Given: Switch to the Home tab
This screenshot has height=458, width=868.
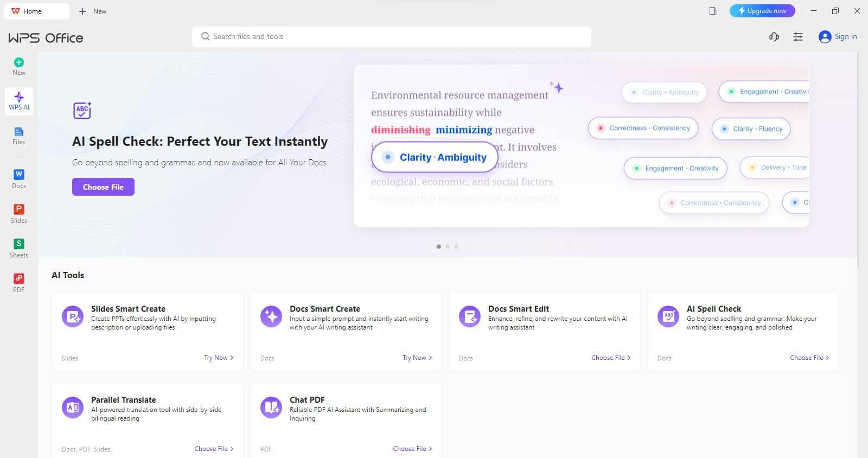Looking at the screenshot, I should (37, 11).
